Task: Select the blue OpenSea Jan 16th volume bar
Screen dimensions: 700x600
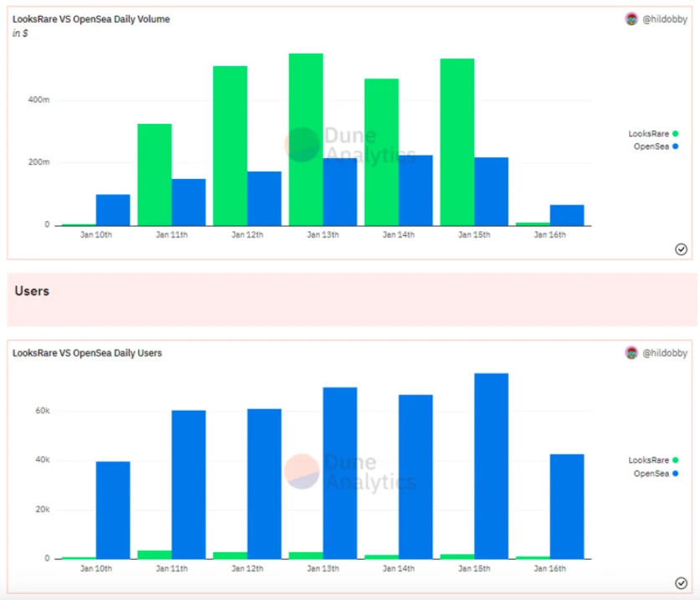Action: [x=567, y=215]
